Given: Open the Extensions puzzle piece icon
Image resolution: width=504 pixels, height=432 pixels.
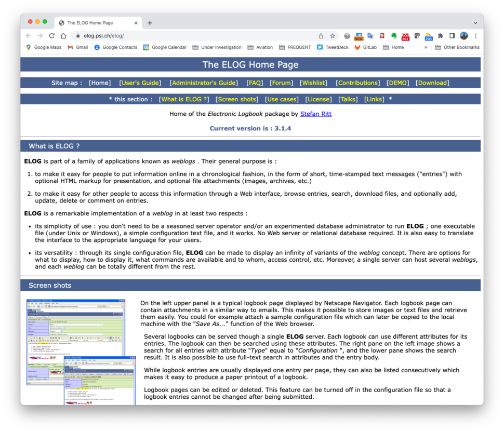Looking at the screenshot, I should (441, 36).
